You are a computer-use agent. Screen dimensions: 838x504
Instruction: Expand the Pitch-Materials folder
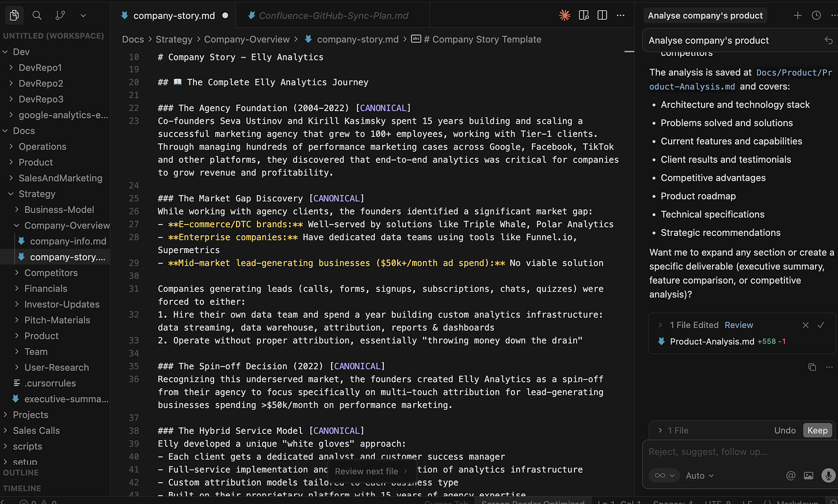point(55,320)
